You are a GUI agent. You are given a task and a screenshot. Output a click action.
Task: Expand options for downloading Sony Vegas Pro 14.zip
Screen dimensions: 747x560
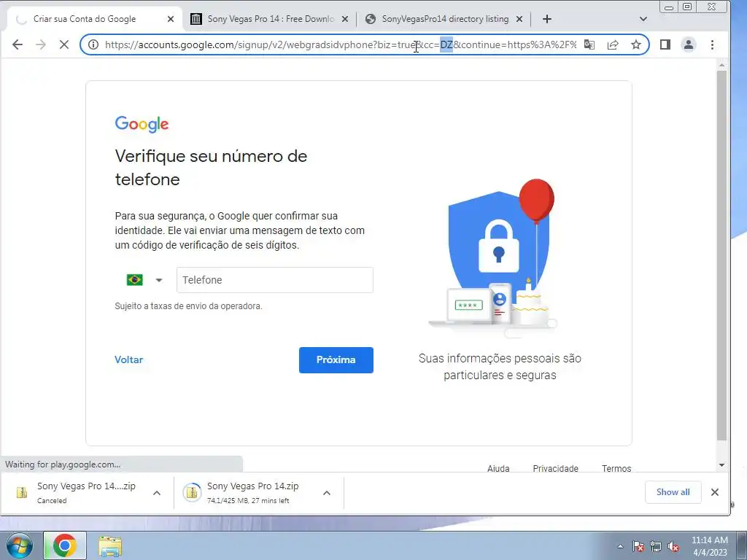pos(327,494)
